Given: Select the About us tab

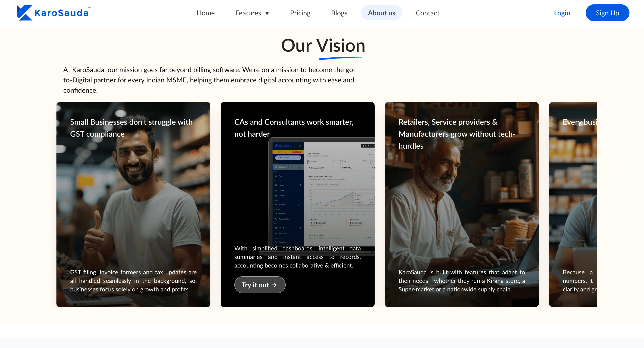Looking at the screenshot, I should click(x=381, y=13).
